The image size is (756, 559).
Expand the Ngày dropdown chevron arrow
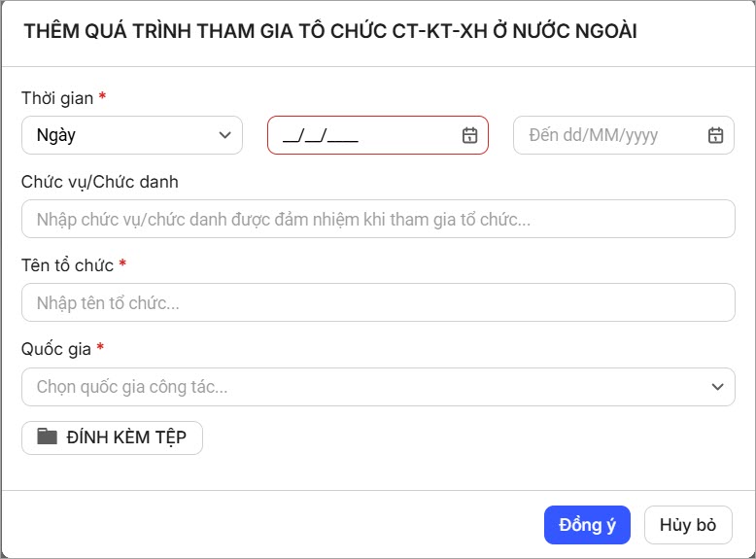tap(225, 136)
